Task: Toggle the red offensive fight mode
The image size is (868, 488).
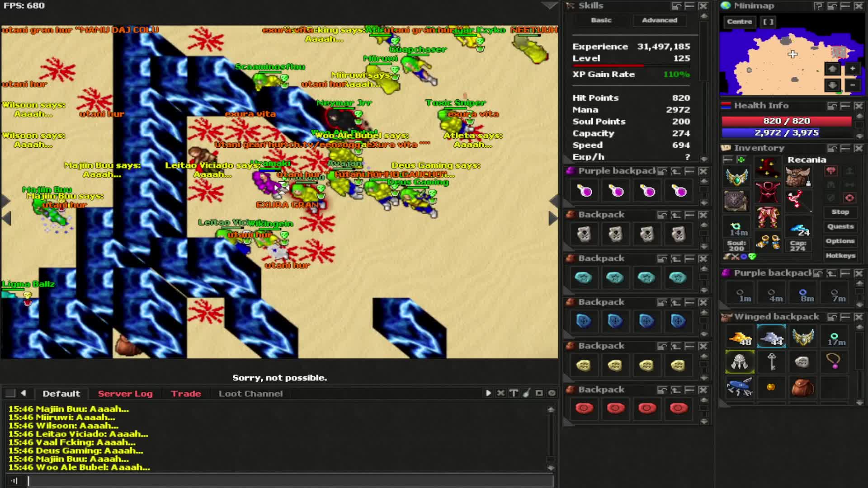Action: pos(831,171)
